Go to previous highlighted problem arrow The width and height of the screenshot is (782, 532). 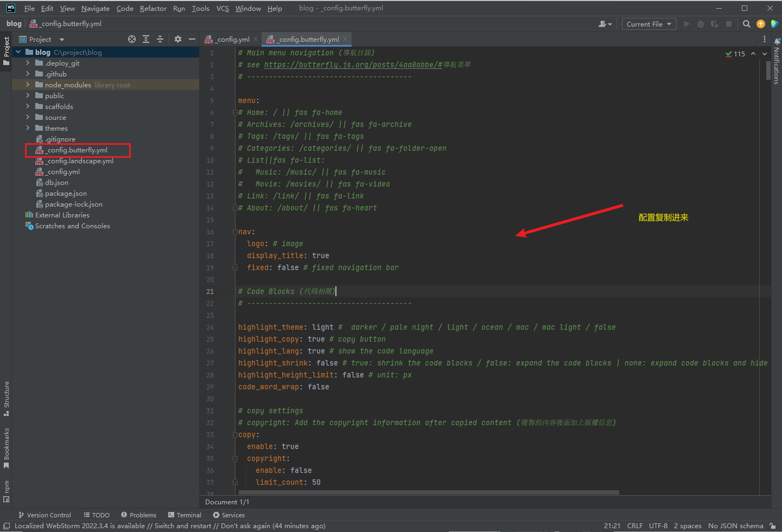(x=753, y=54)
